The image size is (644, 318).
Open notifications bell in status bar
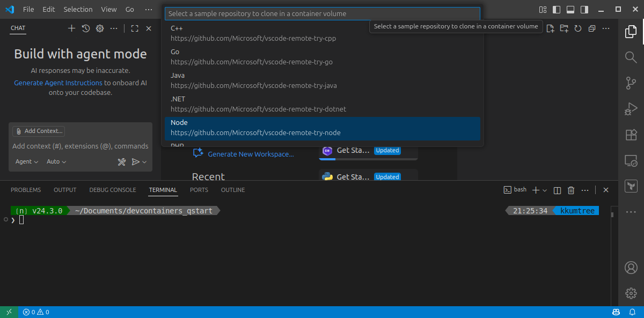click(632, 312)
